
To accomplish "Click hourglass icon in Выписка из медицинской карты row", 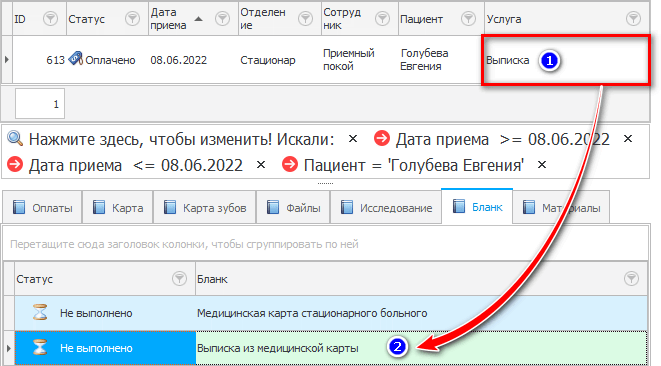I will (40, 347).
